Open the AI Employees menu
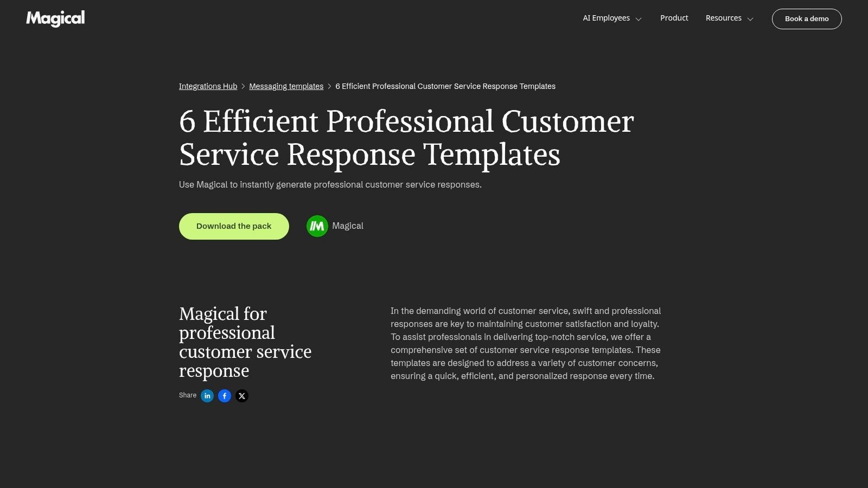 point(606,18)
